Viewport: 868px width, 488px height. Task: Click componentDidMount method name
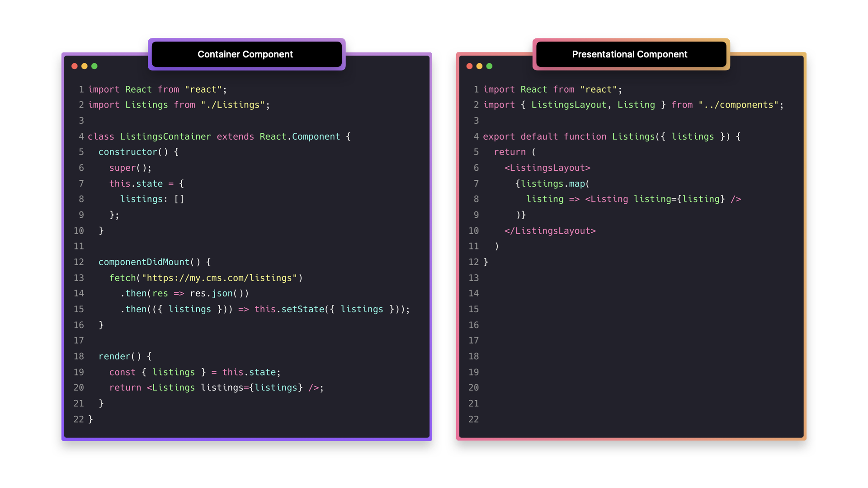point(144,262)
